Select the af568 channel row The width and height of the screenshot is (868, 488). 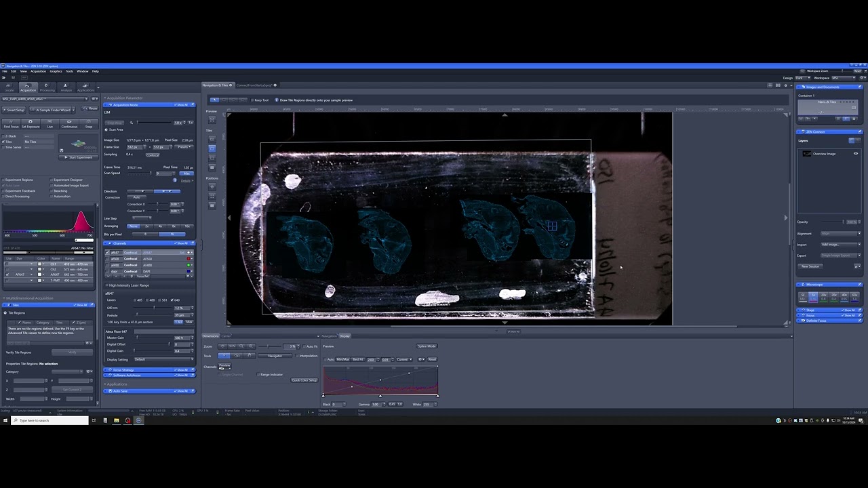[149, 259]
